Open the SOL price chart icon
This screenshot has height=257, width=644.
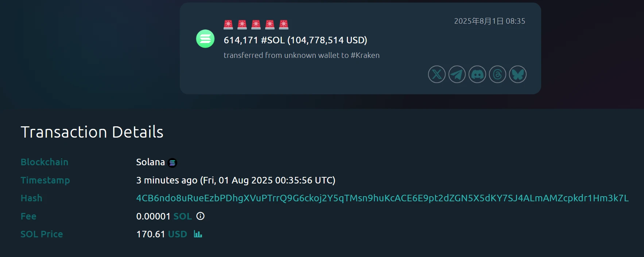coord(198,234)
